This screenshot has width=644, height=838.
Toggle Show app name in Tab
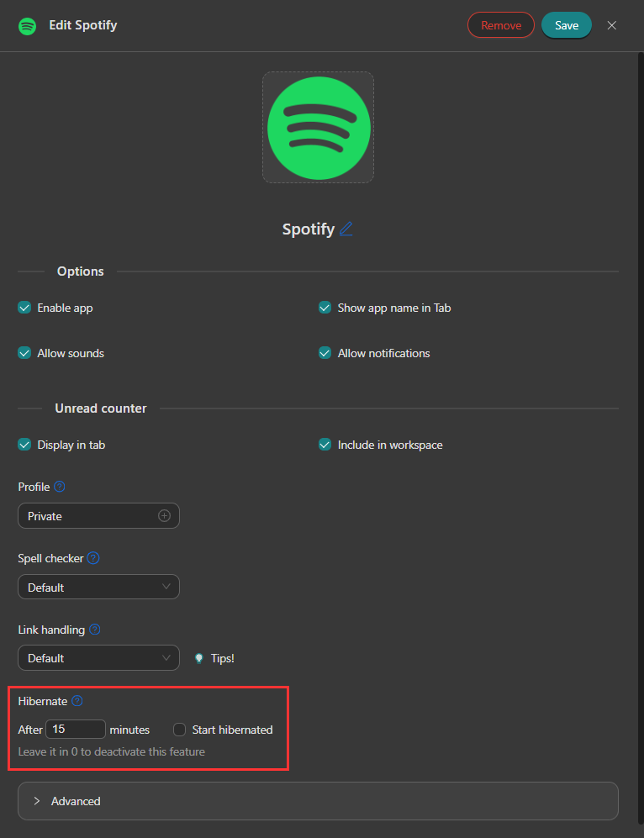[325, 308]
